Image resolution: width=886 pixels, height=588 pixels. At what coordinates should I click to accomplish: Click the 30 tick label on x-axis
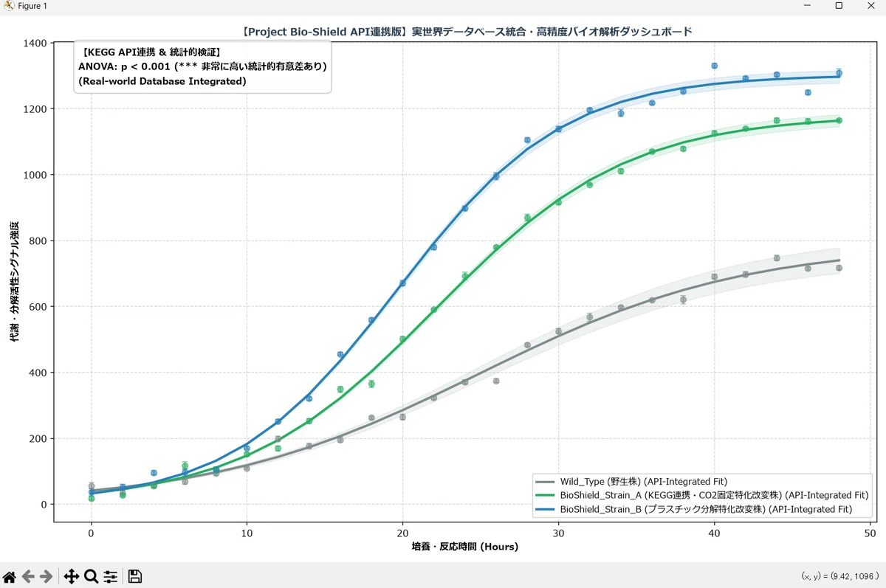559,533
